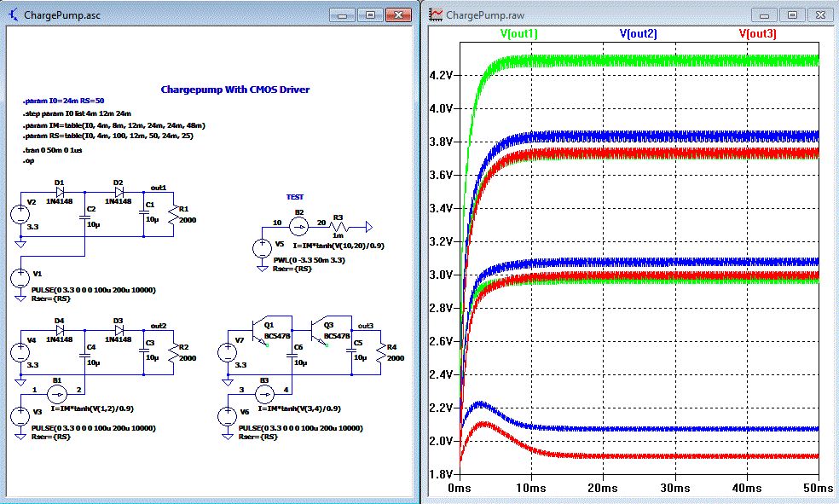The width and height of the screenshot is (839, 504).
Task: Open the ChargePump.asc title bar icon menu
Action: [x=14, y=15]
